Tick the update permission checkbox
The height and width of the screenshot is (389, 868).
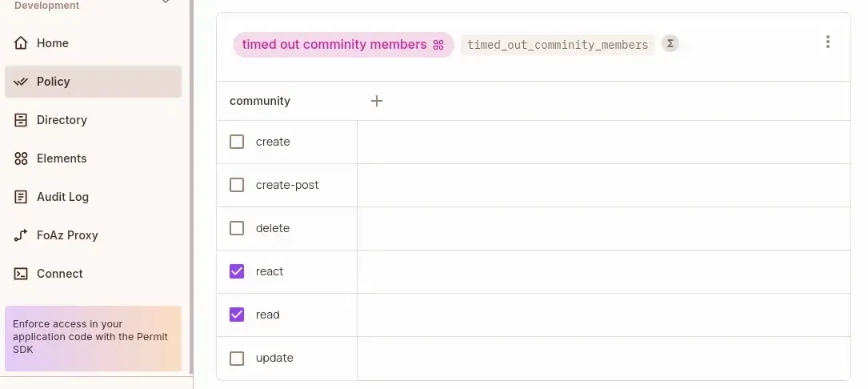click(x=237, y=358)
